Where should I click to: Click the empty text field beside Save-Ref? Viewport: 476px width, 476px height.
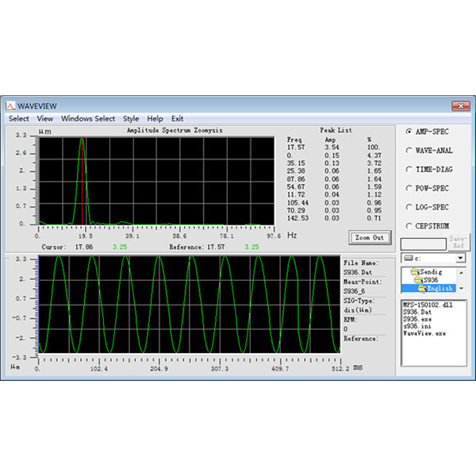coord(424,244)
